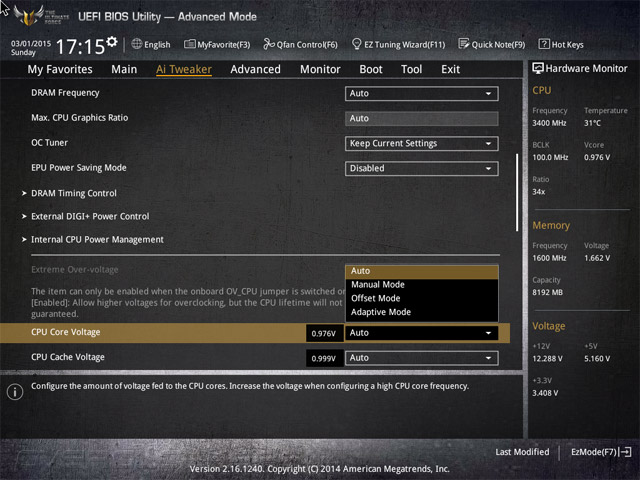Open the CPU Core Voltage dropdown
The height and width of the screenshot is (480, 640).
pyautogui.click(x=421, y=333)
